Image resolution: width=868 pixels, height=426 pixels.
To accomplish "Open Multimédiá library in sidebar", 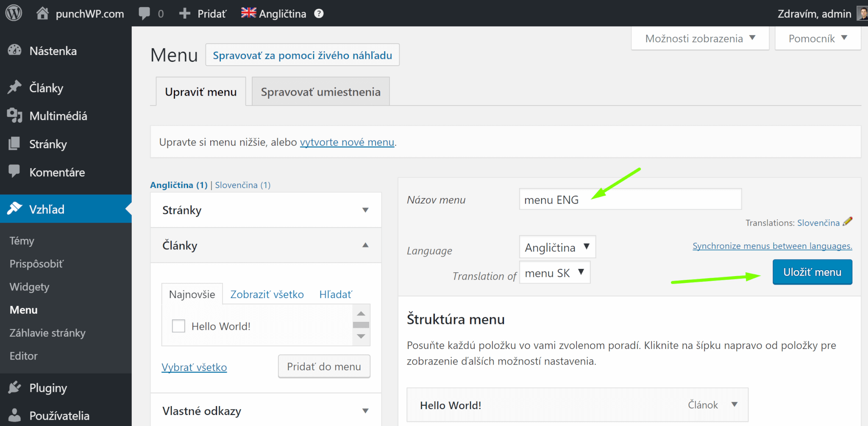I will pos(58,116).
